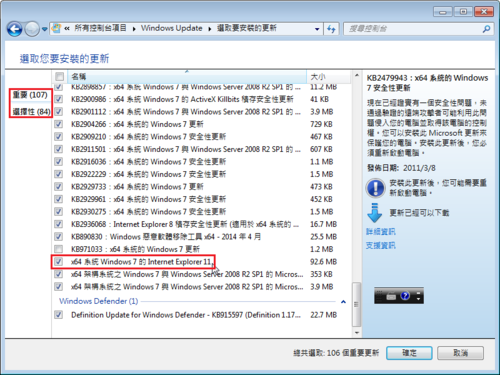Select KB2929961 security update row
The height and width of the screenshot is (375, 500).
coord(148,199)
